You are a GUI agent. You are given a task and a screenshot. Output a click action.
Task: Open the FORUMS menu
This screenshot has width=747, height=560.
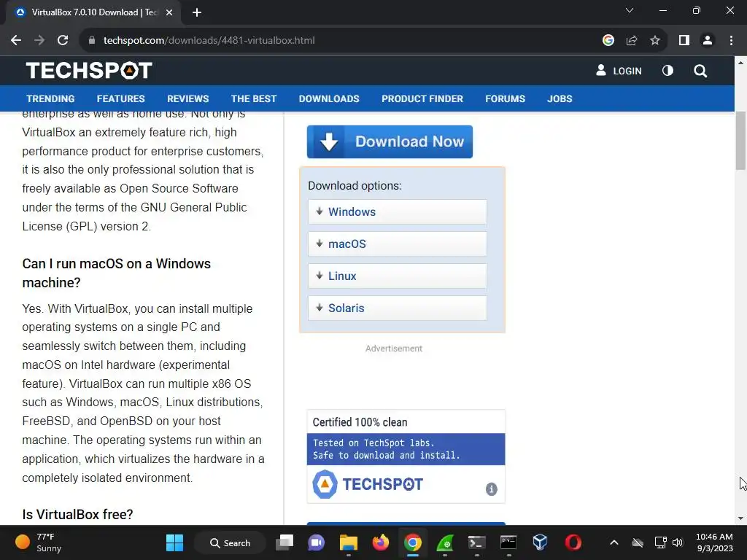[x=505, y=98]
